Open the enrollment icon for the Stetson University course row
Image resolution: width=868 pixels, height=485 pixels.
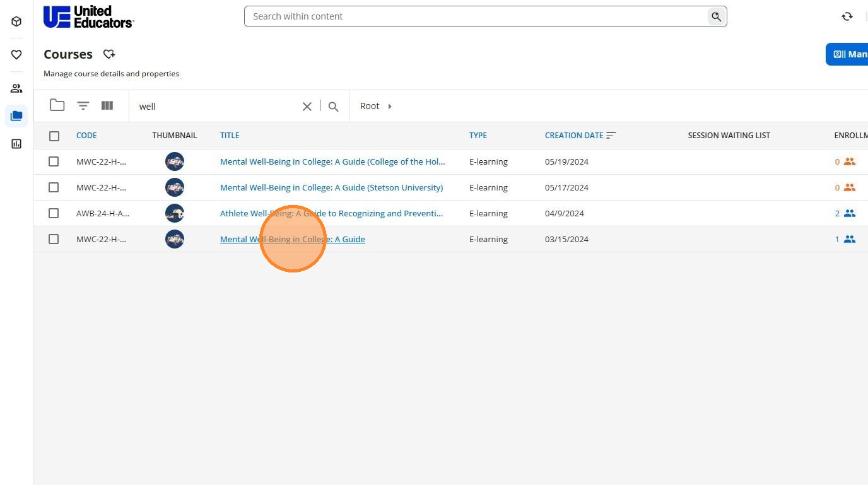pyautogui.click(x=850, y=187)
